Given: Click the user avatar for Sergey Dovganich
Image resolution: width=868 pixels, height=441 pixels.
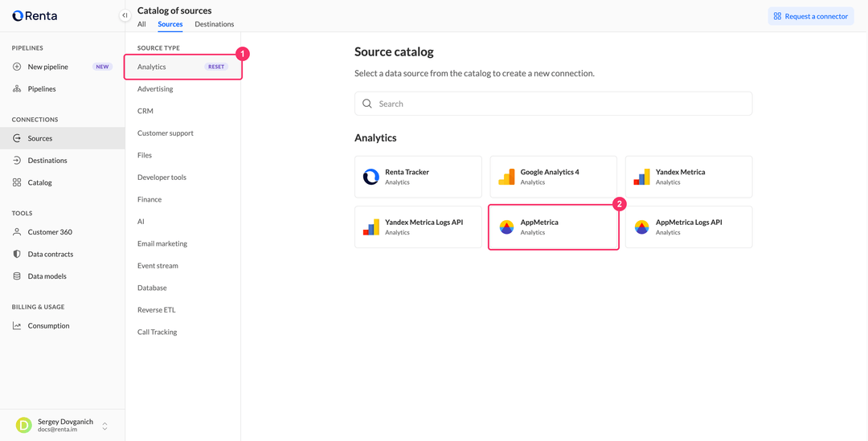Looking at the screenshot, I should point(24,425).
